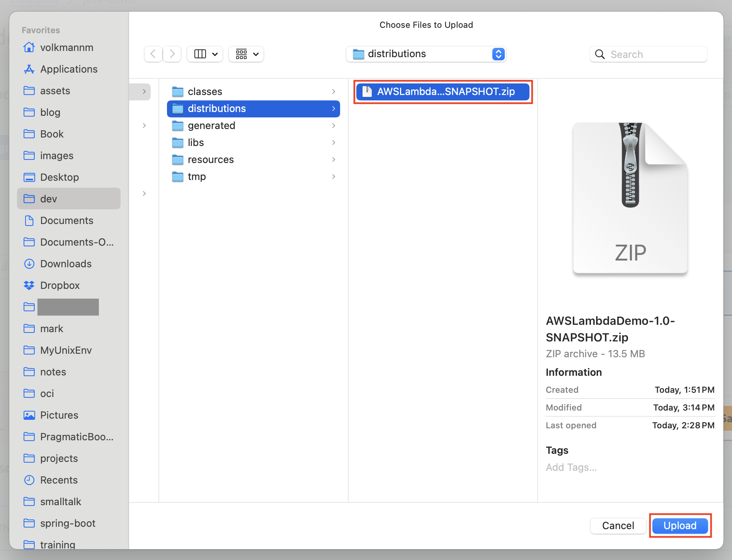Open the Documents folder in the sidebar
The image size is (732, 560).
tap(66, 221)
